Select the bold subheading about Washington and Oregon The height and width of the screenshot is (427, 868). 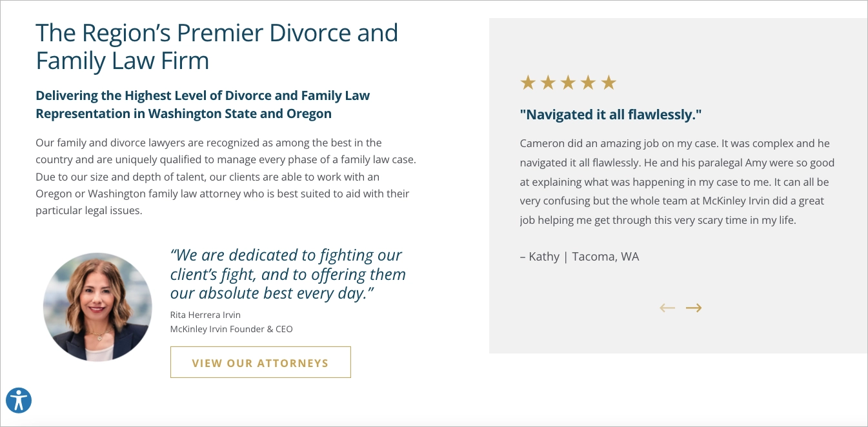(x=202, y=104)
